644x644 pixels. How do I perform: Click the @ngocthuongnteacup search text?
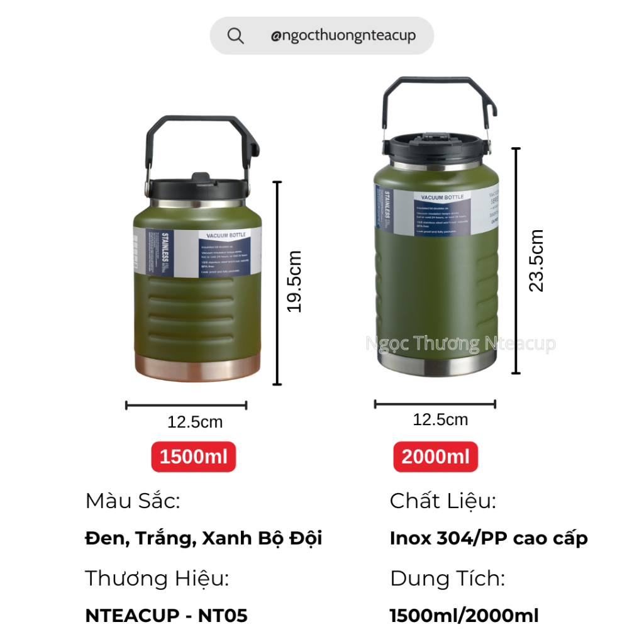click(x=343, y=36)
